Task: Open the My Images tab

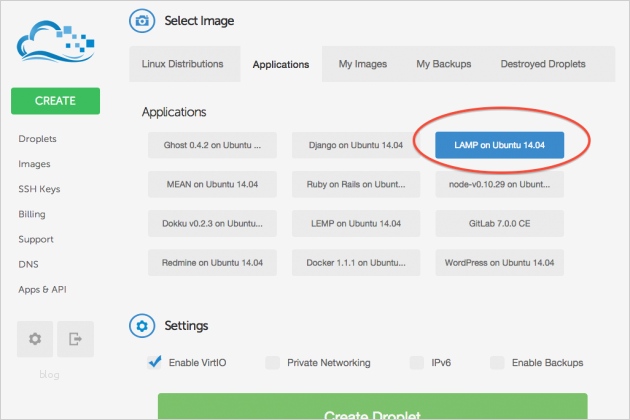Action: point(362,64)
